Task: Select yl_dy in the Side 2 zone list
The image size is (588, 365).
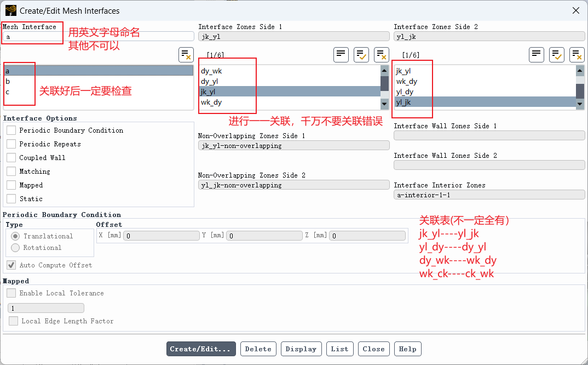Action: [x=485, y=92]
